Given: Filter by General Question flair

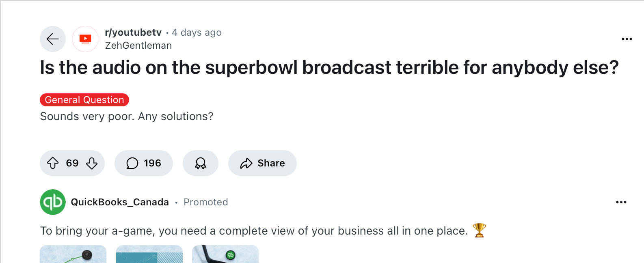Looking at the screenshot, I should point(84,100).
